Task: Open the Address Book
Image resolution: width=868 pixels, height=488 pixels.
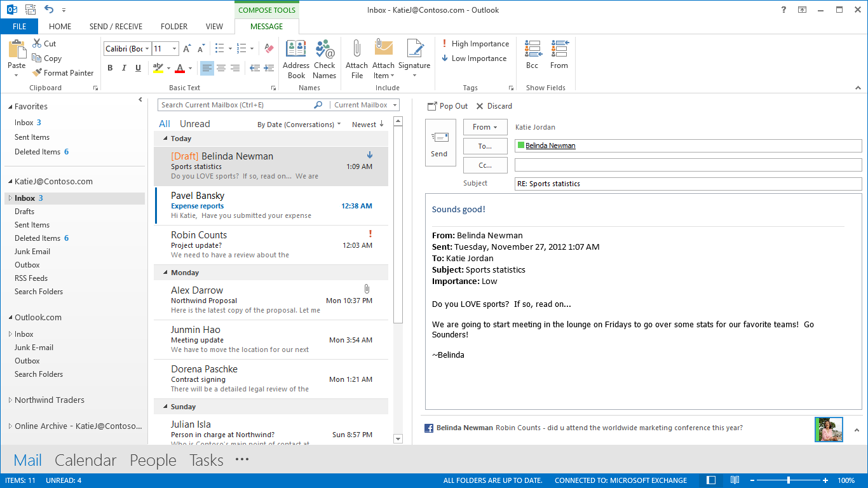Action: (x=296, y=50)
